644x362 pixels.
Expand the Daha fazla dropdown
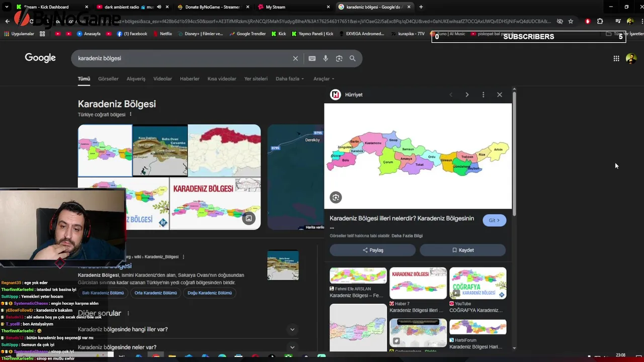tap(290, 79)
